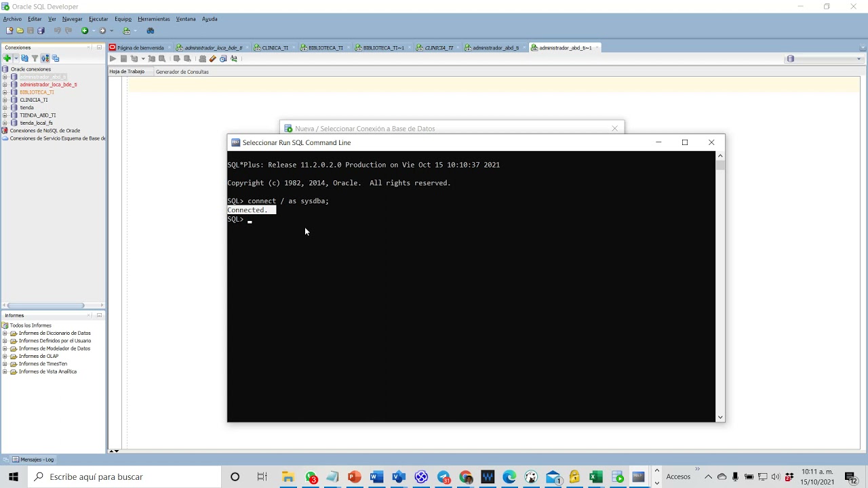Select Informes de Vista Analítica tree item
The image size is (868, 488).
[47, 371]
